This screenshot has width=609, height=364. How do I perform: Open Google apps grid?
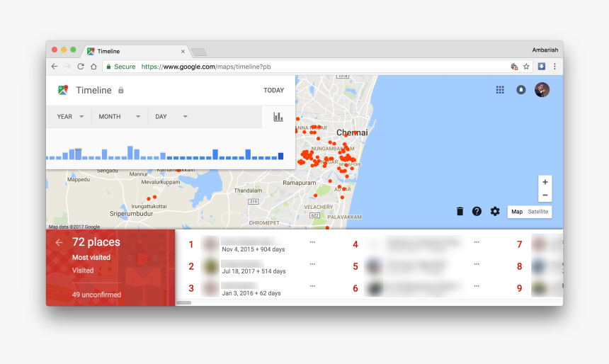[x=500, y=90]
